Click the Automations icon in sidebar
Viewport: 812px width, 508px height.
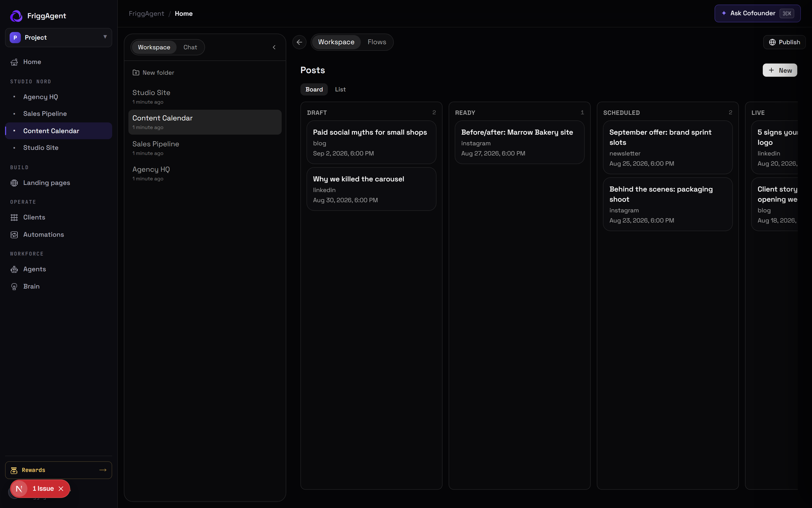[x=14, y=235]
